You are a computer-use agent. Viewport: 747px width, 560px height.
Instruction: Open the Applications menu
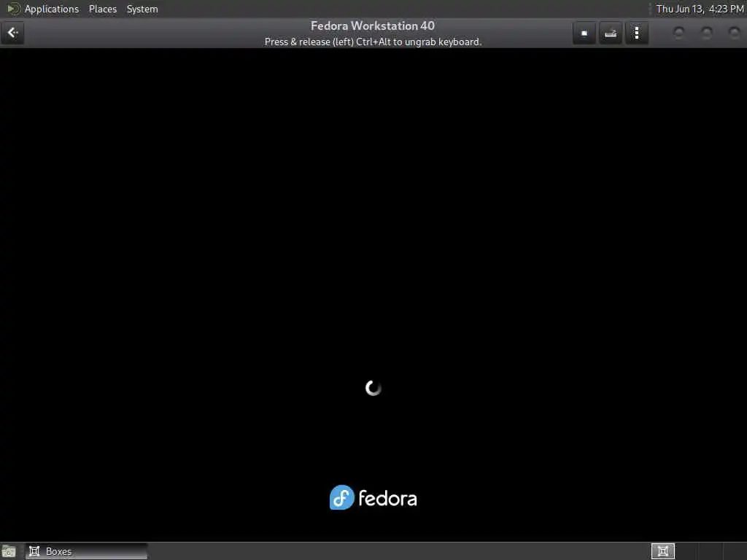pyautogui.click(x=52, y=9)
